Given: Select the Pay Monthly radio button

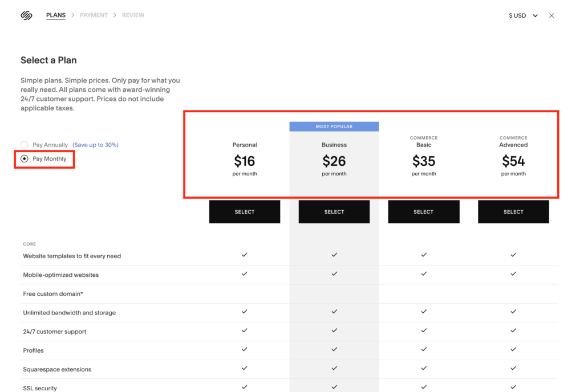Looking at the screenshot, I should coord(25,159).
